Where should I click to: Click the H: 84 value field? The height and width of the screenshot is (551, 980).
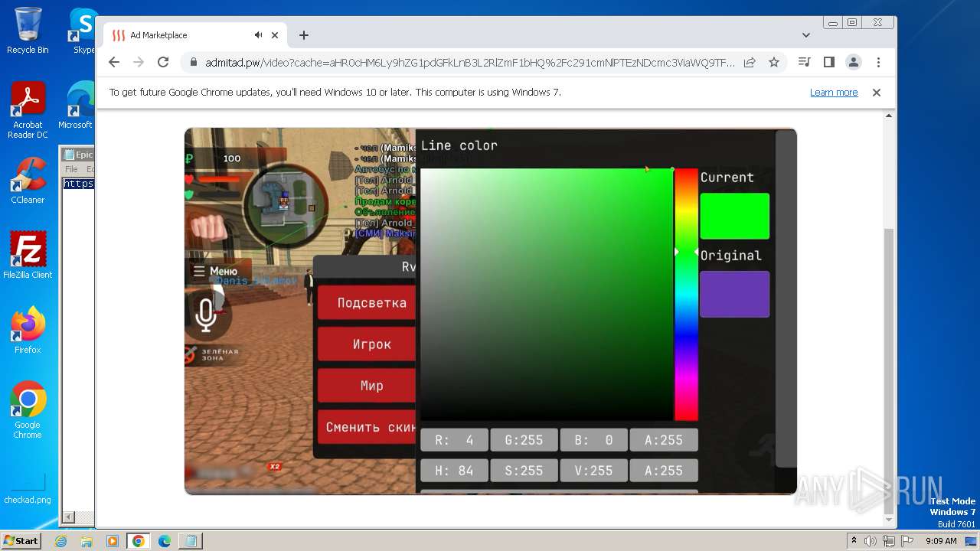pyautogui.click(x=454, y=471)
